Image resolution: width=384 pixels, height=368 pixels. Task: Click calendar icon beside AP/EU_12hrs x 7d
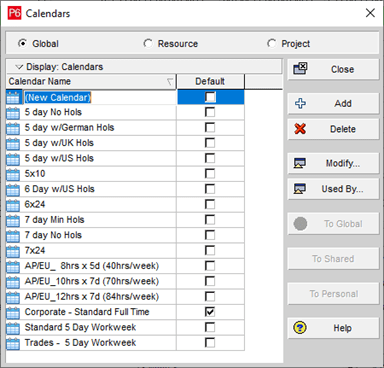pyautogui.click(x=13, y=297)
